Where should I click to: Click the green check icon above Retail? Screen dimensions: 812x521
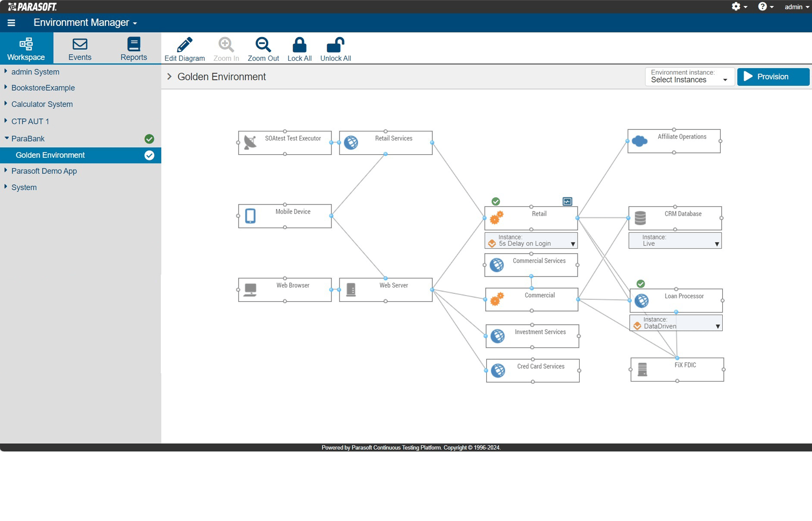496,201
